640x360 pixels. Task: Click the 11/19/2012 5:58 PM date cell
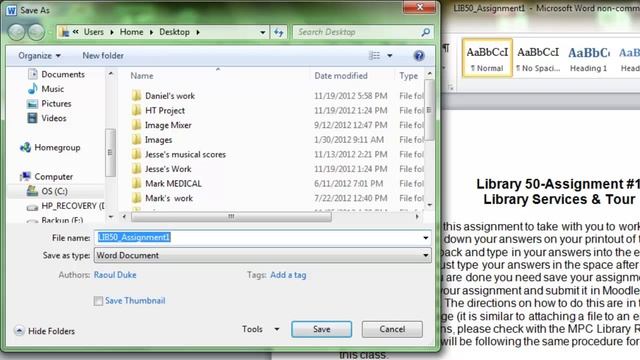tap(350, 96)
